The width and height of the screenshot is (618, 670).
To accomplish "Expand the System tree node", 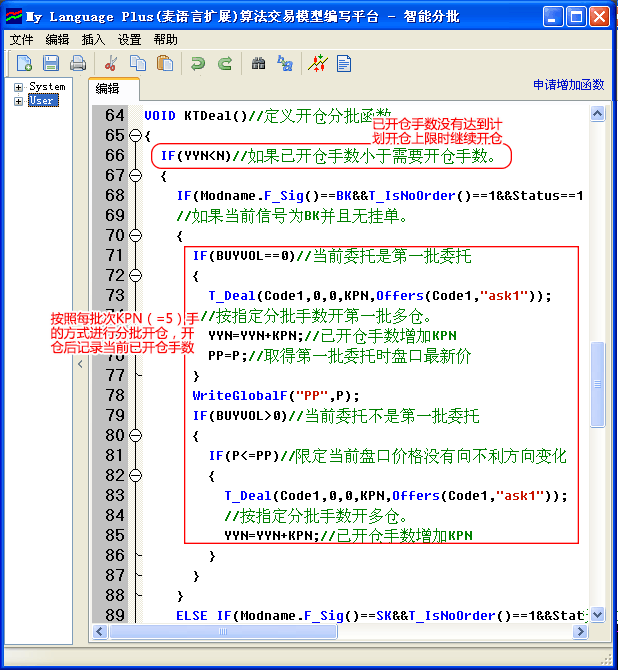I will tap(18, 87).
